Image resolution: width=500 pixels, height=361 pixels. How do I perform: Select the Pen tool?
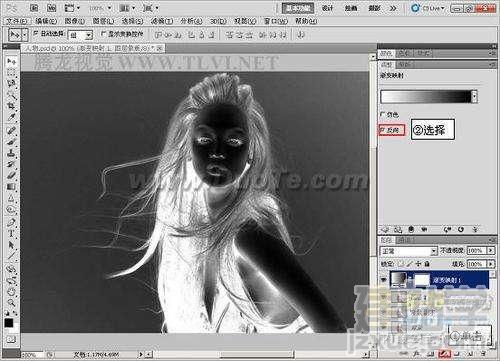point(11,222)
